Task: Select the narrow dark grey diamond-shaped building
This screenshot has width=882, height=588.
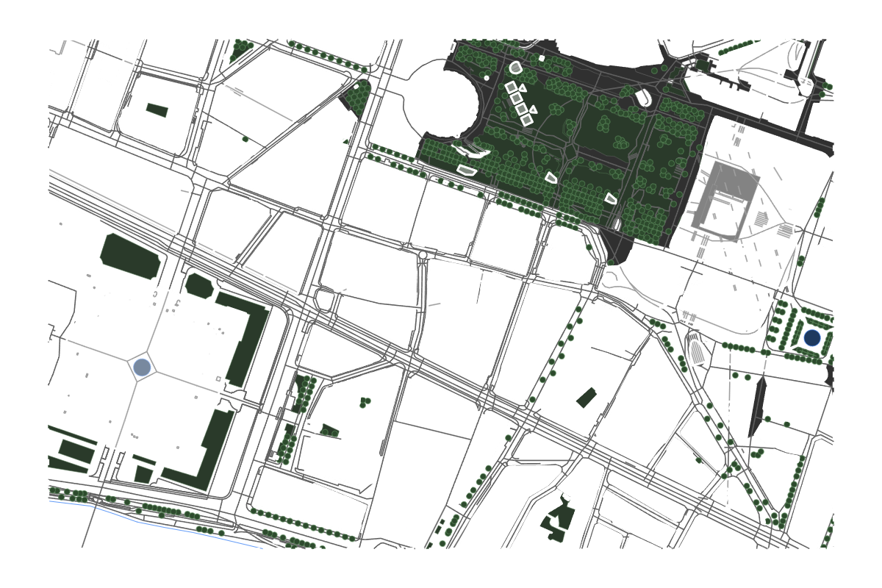Action: pos(758,406)
